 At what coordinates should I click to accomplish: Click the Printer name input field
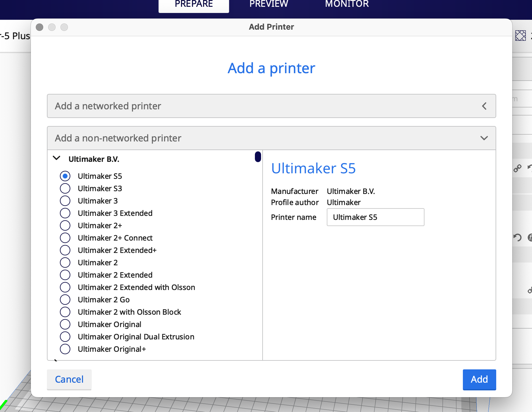(x=376, y=217)
